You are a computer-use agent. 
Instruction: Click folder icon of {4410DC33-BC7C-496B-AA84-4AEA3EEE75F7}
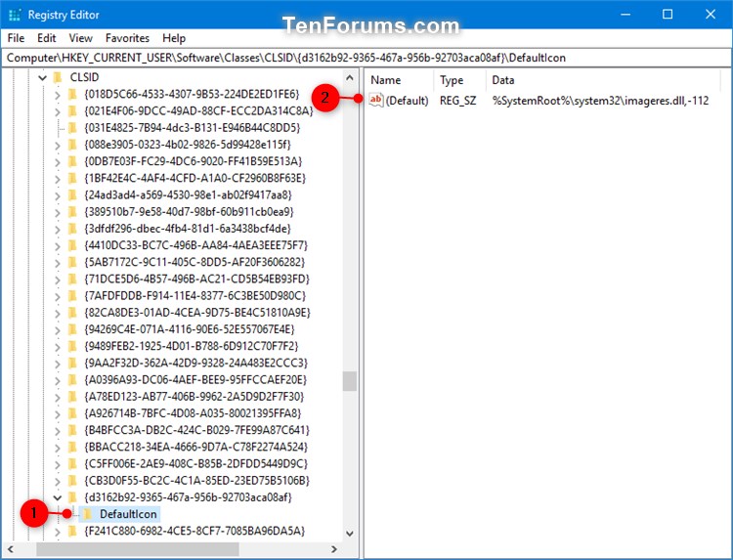pos(72,245)
